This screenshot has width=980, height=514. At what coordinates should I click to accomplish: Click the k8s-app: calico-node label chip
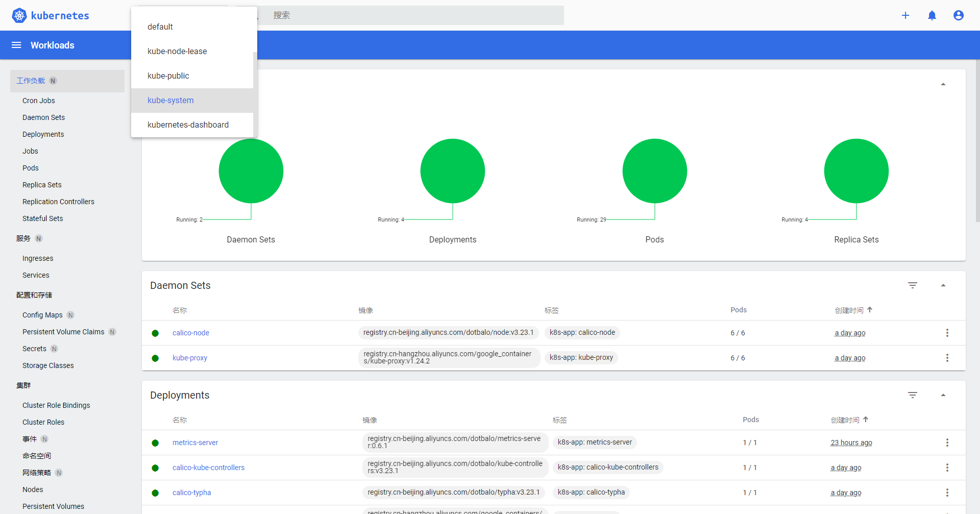click(x=582, y=332)
